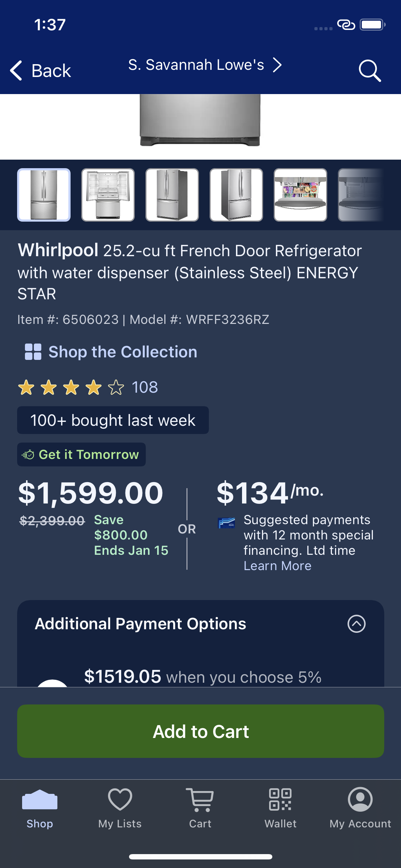The width and height of the screenshot is (401, 868).
Task: Select the first front-view refrigerator thumbnail
Action: (44, 195)
